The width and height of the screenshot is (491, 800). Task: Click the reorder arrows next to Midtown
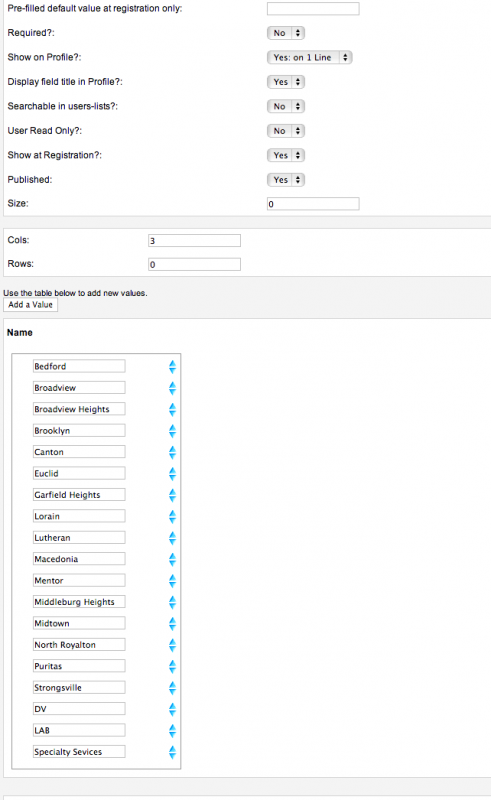pyautogui.click(x=173, y=624)
